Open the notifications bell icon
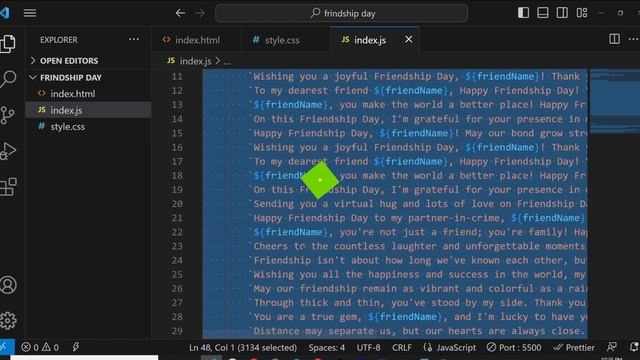 [x=634, y=347]
